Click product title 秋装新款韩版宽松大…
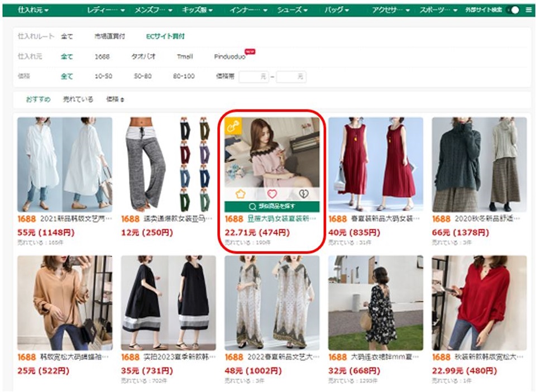 [489, 357]
